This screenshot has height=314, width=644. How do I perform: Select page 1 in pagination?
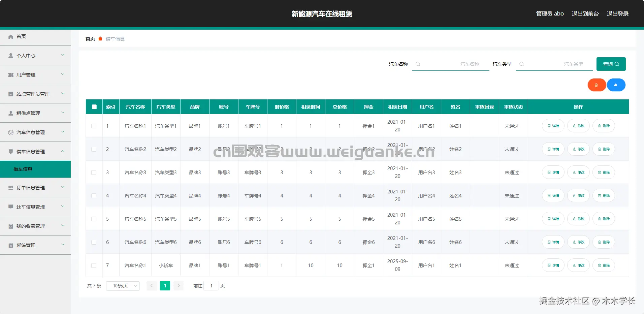click(x=165, y=286)
